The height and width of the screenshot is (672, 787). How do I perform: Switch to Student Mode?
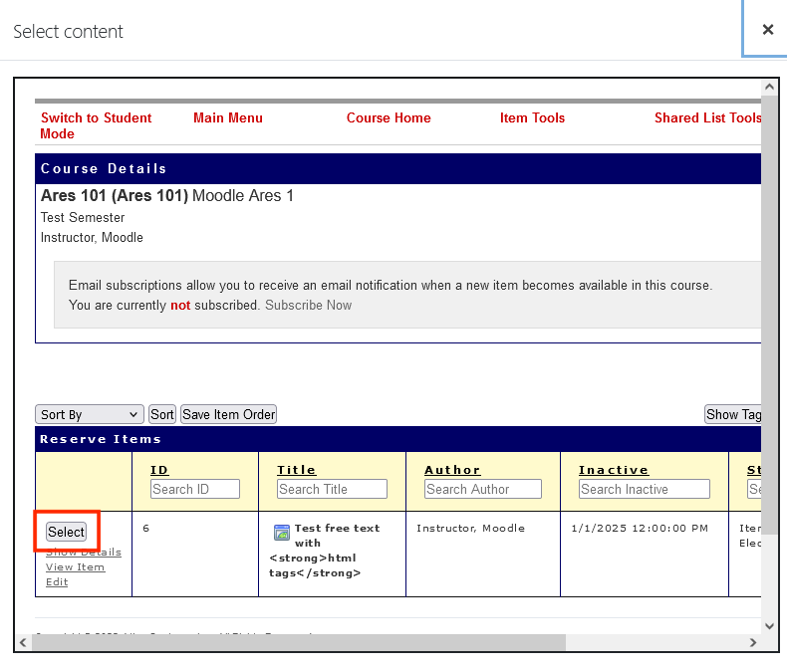96,125
